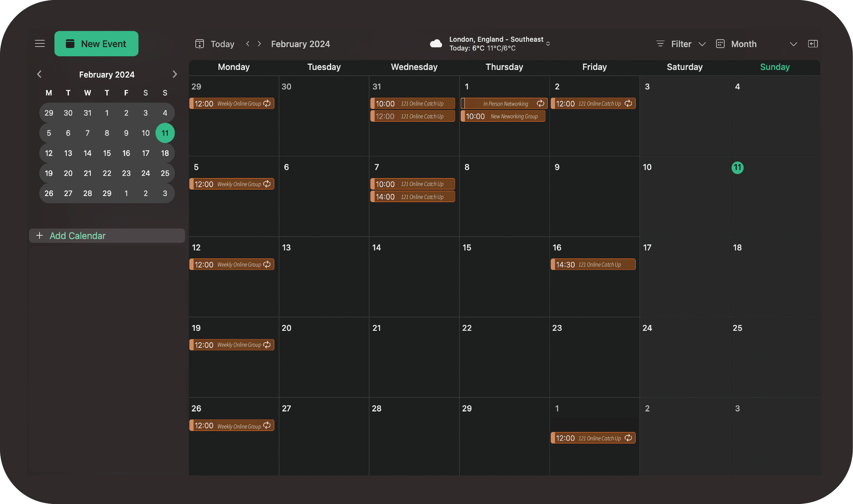Toggle the right side panel icon
This screenshot has width=853, height=504.
tap(813, 44)
